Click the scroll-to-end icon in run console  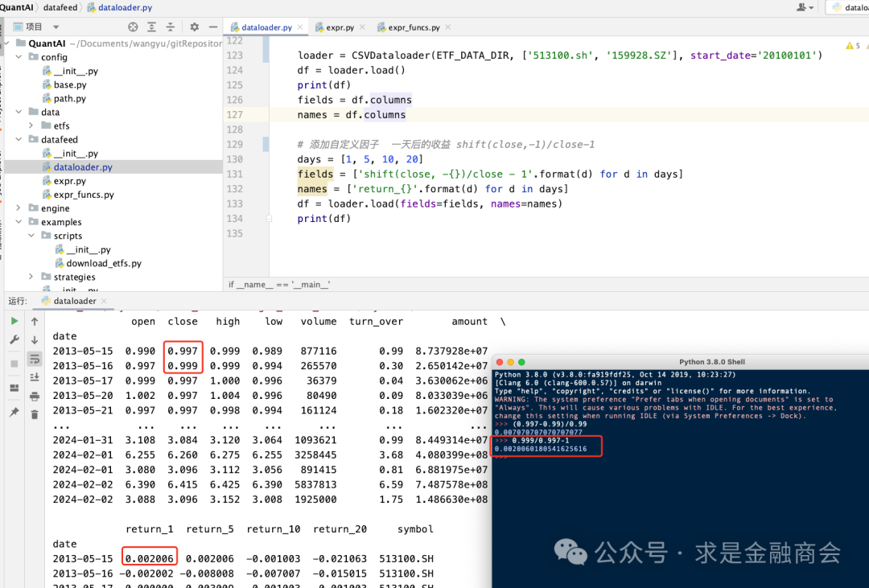35,377
